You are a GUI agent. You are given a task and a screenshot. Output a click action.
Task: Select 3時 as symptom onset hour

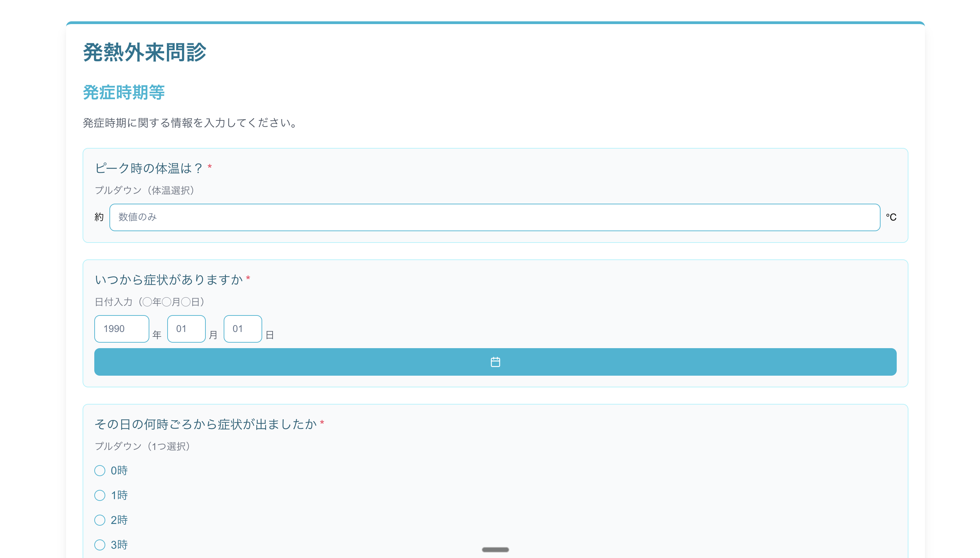pyautogui.click(x=100, y=545)
